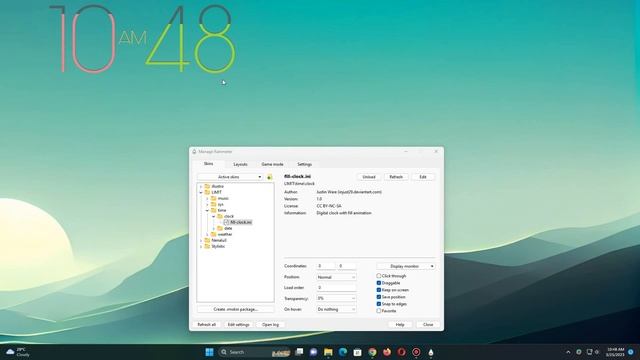Select the sys folder in the tree
The height and width of the screenshot is (360, 640).
(x=217, y=204)
